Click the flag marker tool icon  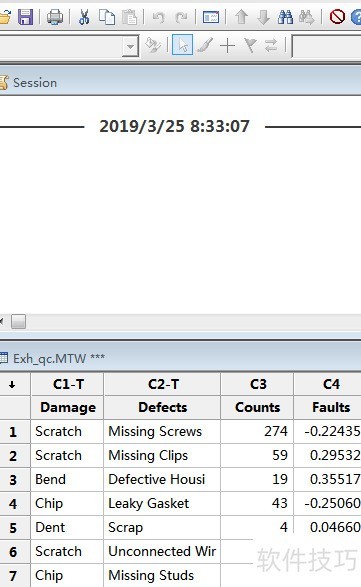tap(250, 45)
